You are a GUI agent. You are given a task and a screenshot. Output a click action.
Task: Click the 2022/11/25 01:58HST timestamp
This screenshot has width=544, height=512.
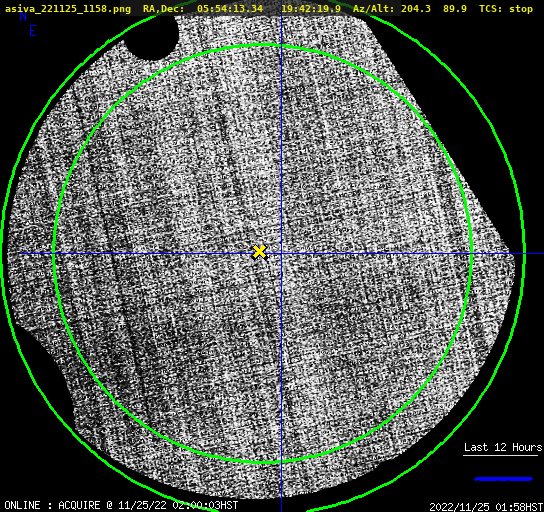pos(486,507)
